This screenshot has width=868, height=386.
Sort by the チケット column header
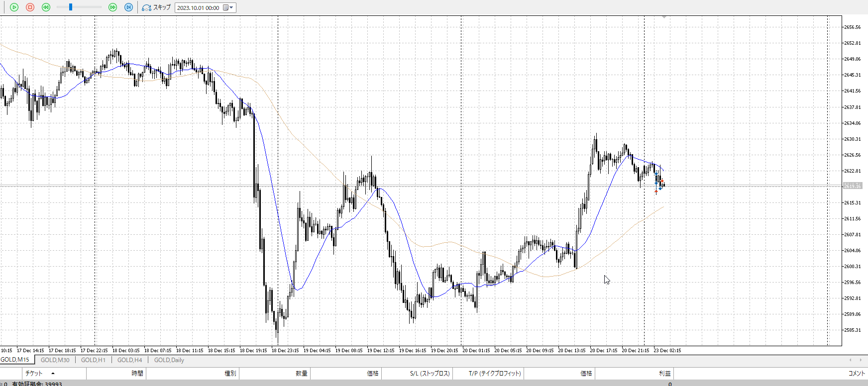tap(34, 374)
